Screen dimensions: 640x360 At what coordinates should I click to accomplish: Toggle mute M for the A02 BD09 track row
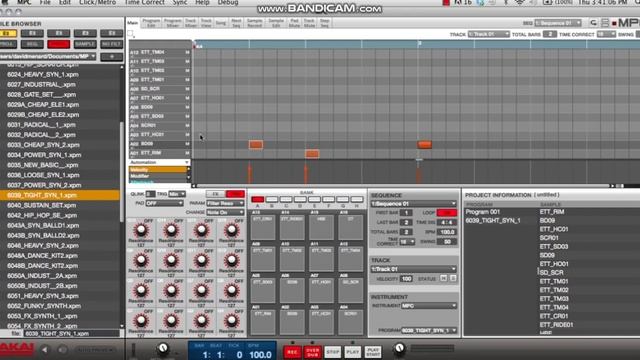[187, 144]
